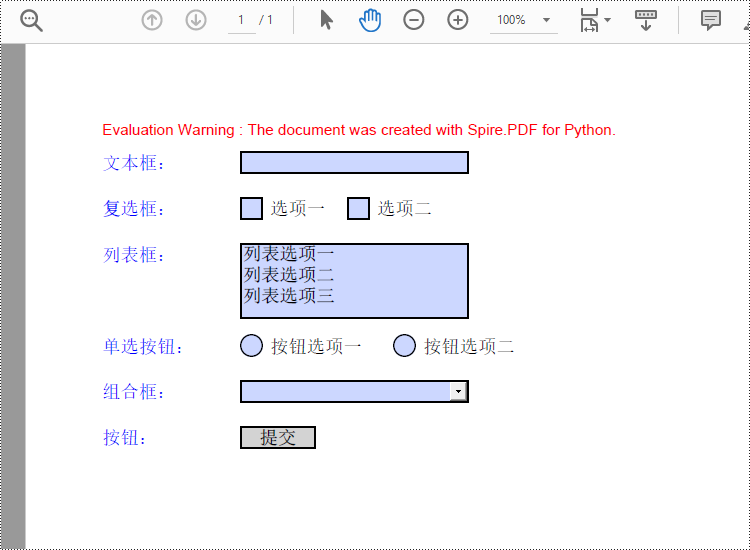Go to previous page arrow

pos(152,20)
